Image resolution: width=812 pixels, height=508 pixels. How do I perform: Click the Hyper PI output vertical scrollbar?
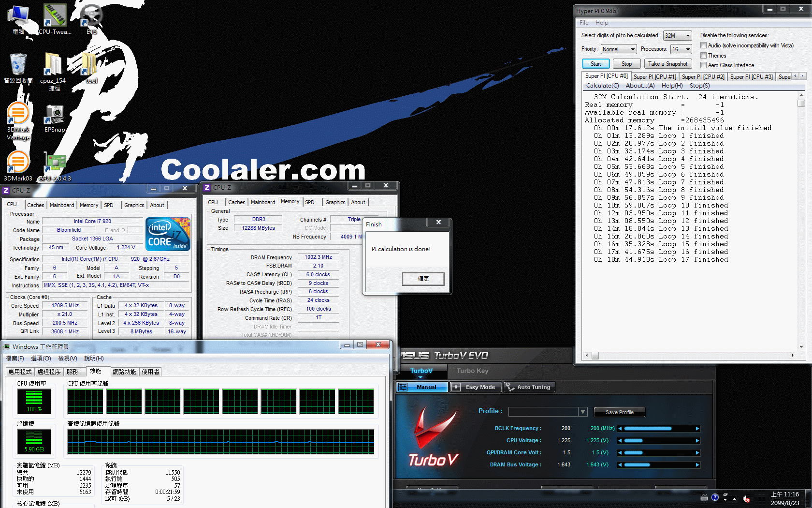(x=801, y=221)
